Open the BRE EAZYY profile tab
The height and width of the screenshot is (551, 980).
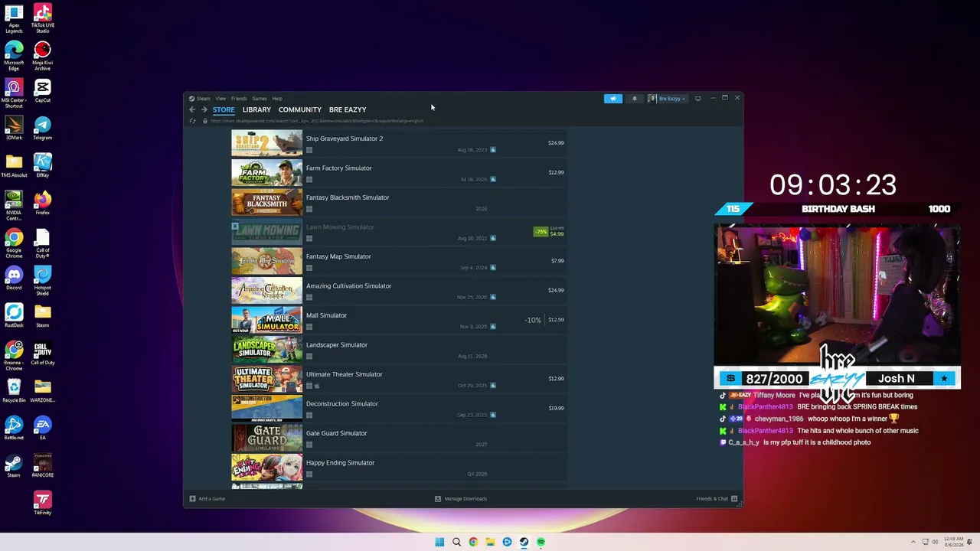tap(348, 109)
